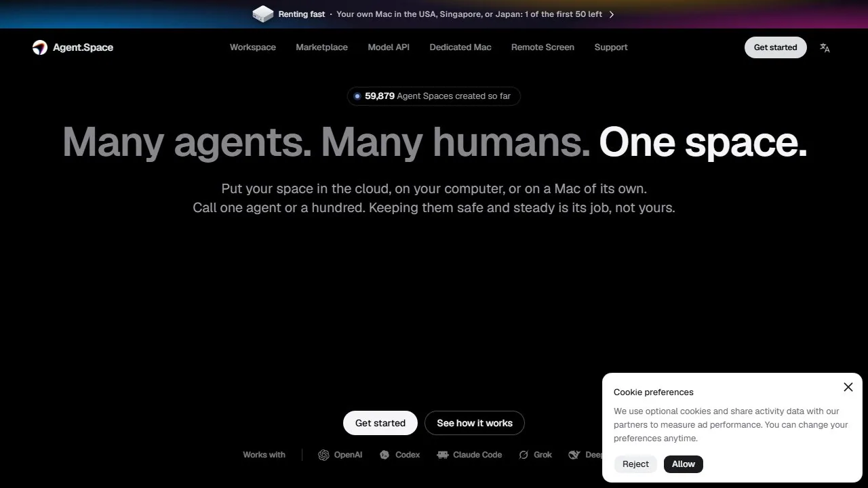Select Model API in the navigation
Viewport: 868px width, 488px height.
[389, 47]
